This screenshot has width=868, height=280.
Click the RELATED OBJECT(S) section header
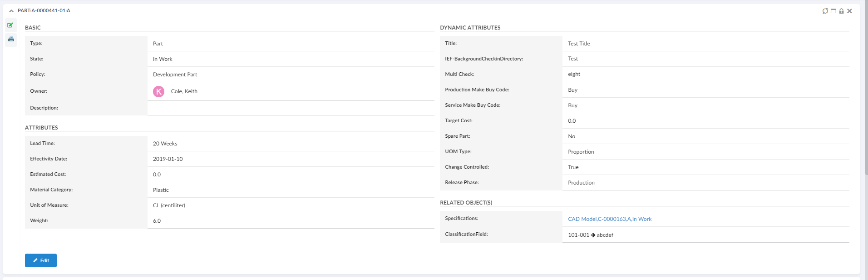tap(466, 203)
